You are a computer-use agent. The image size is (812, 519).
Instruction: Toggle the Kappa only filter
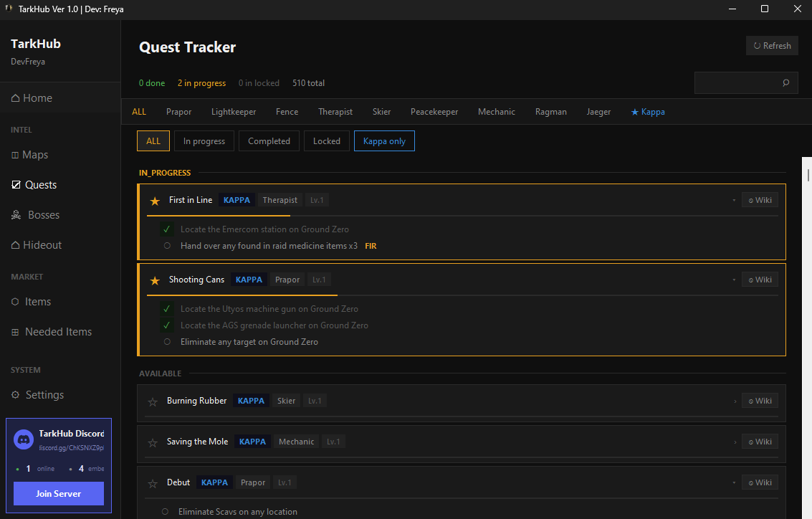point(384,141)
